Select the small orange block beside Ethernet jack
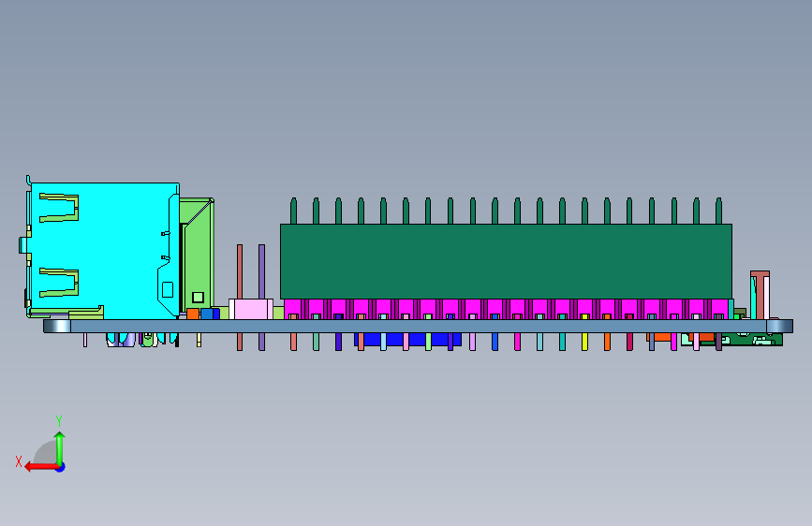The width and height of the screenshot is (812, 526). [x=193, y=314]
